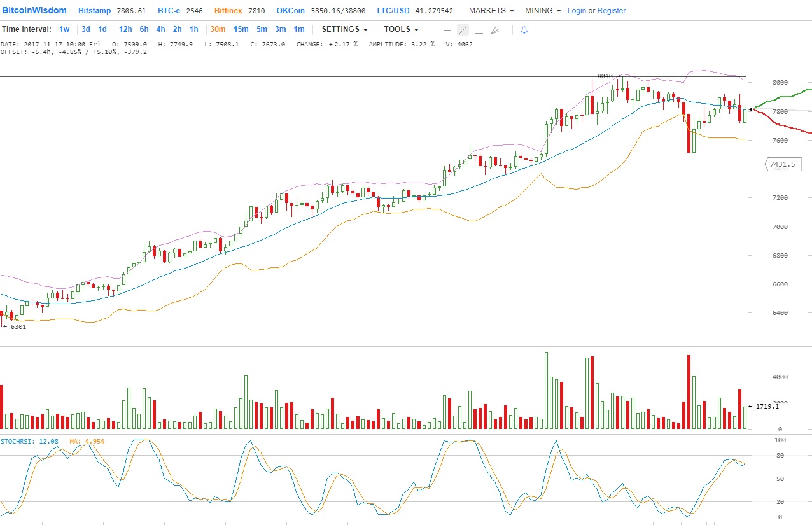Expand the SETTINGS dropdown
The height and width of the screenshot is (525, 812).
point(344,29)
